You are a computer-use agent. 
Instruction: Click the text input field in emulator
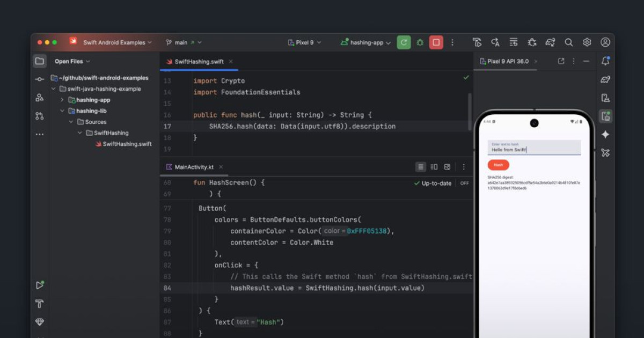(x=534, y=149)
